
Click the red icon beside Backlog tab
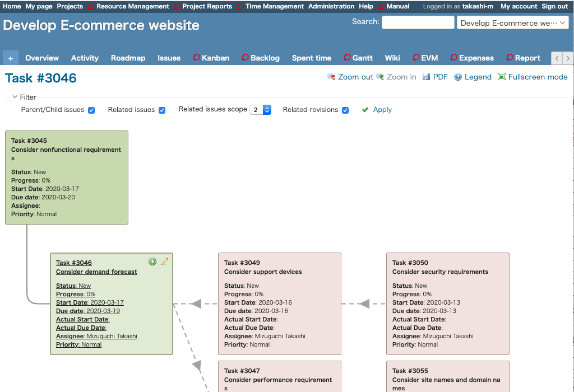tap(246, 58)
